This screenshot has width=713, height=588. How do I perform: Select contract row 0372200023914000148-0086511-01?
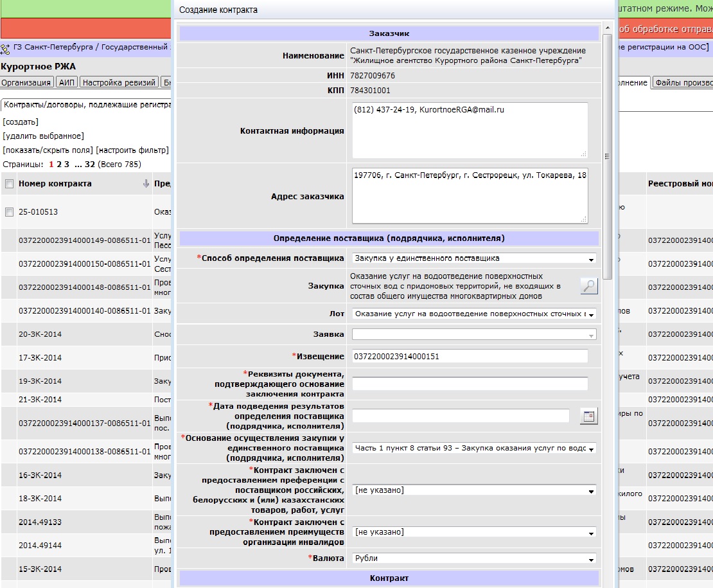point(85,287)
